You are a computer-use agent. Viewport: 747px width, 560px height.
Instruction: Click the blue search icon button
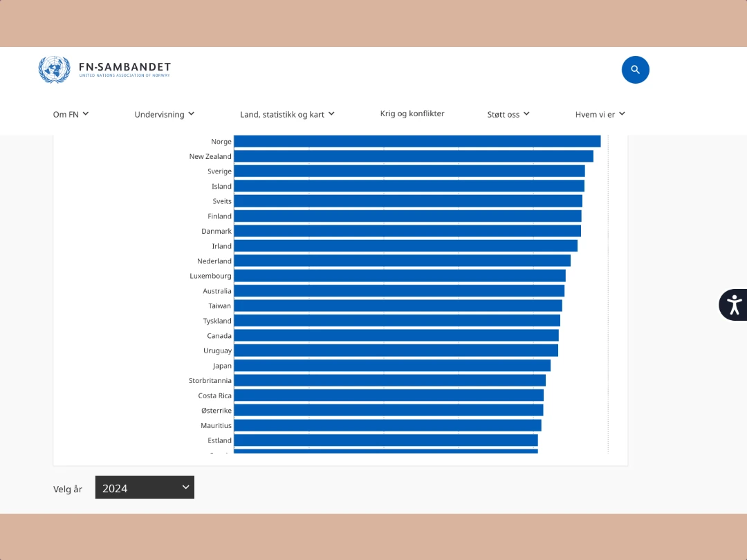pos(635,70)
